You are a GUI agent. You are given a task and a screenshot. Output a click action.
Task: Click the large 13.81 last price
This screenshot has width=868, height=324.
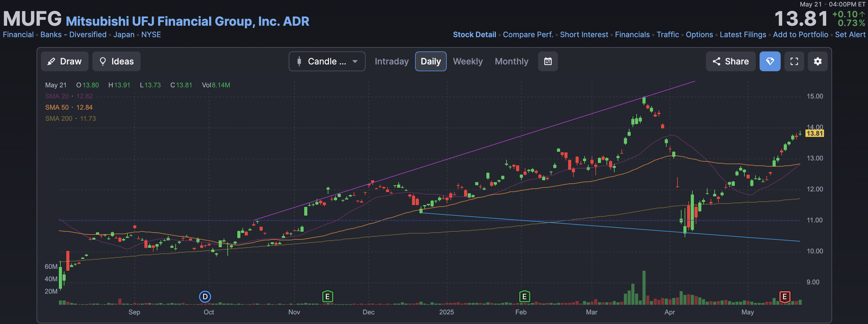coord(800,19)
